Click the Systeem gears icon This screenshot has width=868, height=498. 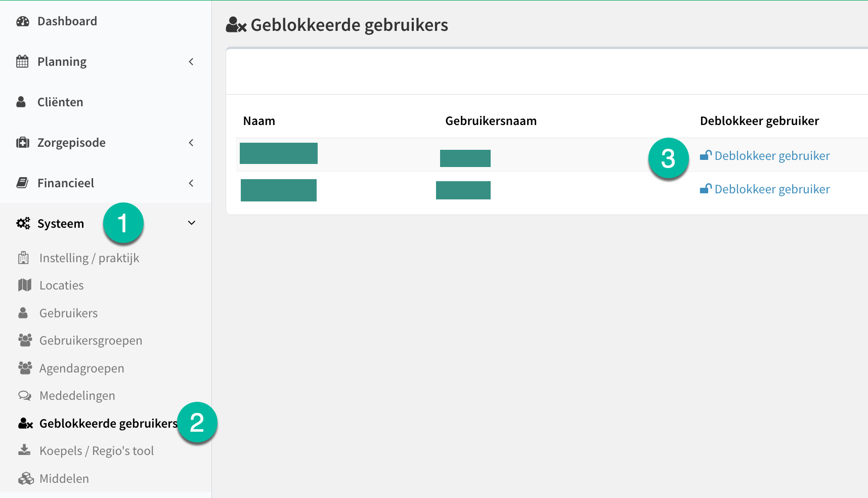[x=23, y=223]
